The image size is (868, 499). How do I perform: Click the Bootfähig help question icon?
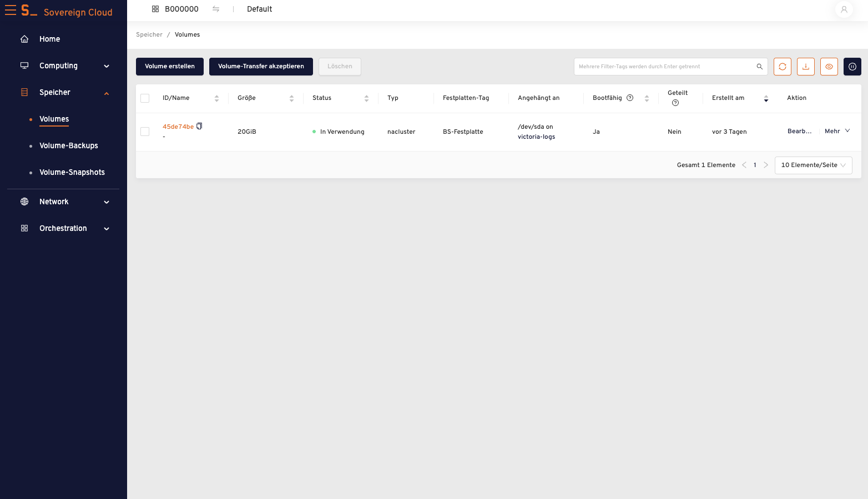[x=630, y=98]
